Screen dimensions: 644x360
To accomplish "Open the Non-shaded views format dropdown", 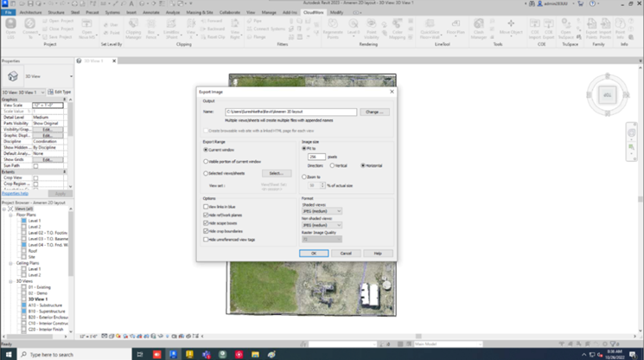I will click(x=322, y=225).
